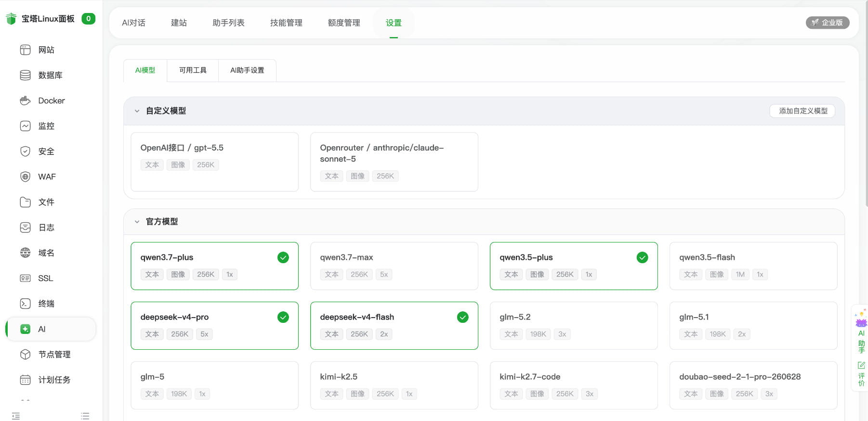Open the 可用工具 sub-tab
The image size is (868, 421).
(x=193, y=70)
